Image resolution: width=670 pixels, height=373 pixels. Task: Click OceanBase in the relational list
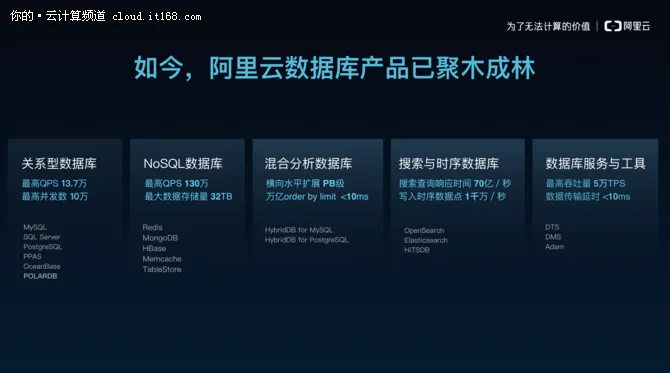click(x=42, y=267)
